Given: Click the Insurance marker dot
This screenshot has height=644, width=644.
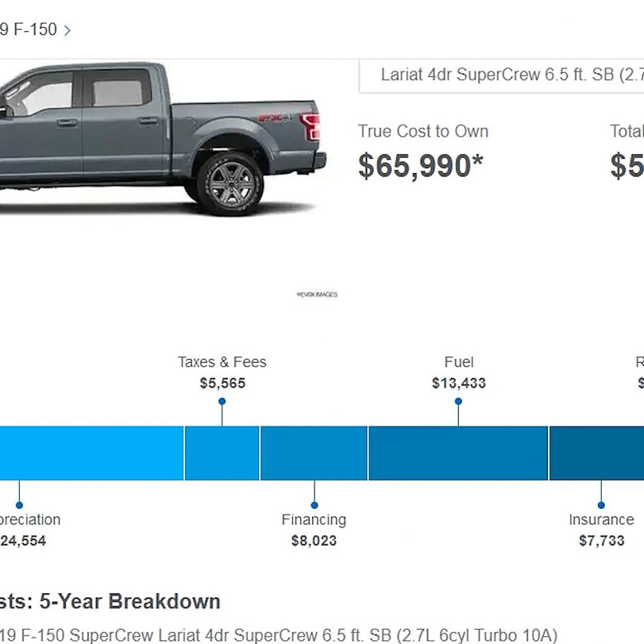Looking at the screenshot, I should point(602,505).
